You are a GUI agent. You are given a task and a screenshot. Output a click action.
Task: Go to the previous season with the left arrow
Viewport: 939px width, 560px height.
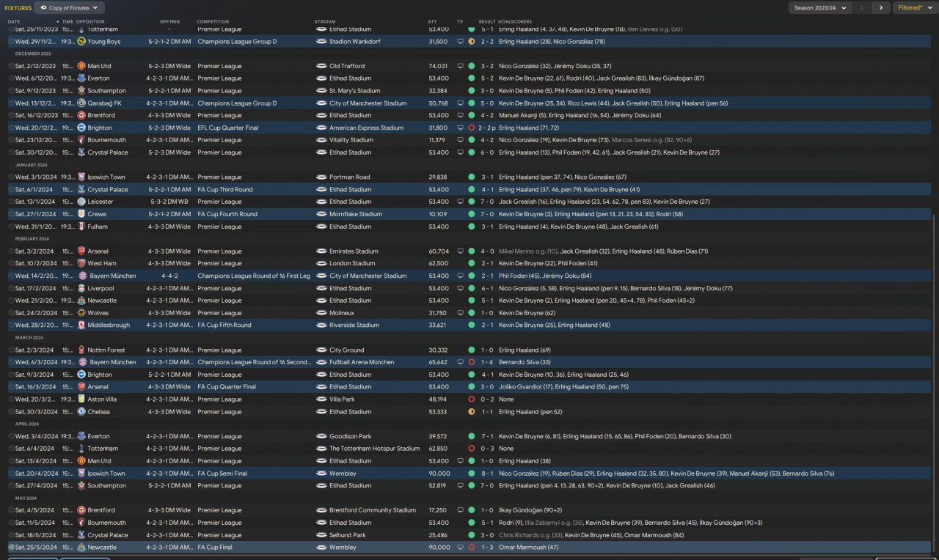coord(863,7)
